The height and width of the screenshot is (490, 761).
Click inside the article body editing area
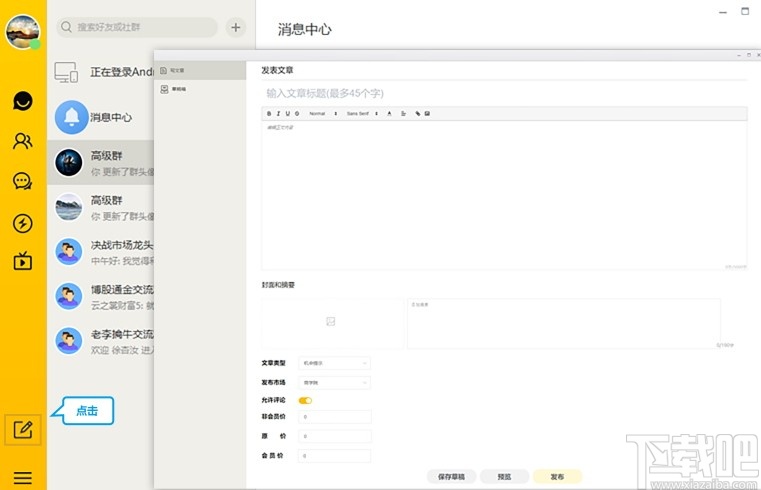(x=504, y=195)
